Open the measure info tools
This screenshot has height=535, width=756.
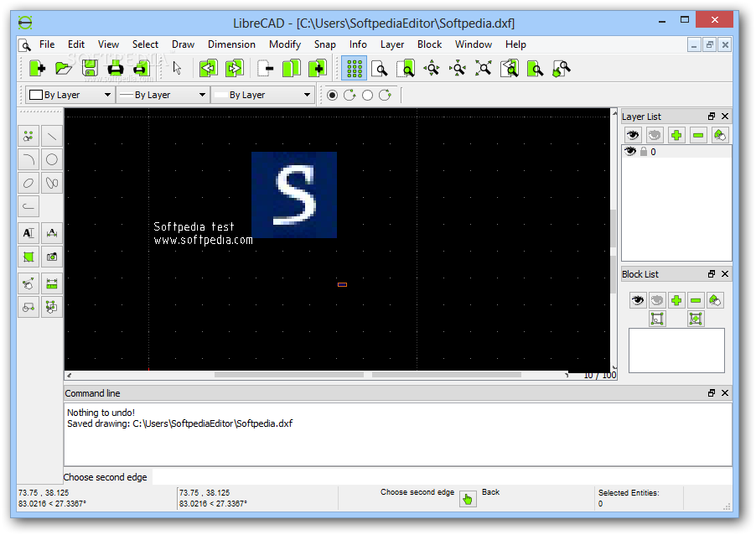(52, 283)
